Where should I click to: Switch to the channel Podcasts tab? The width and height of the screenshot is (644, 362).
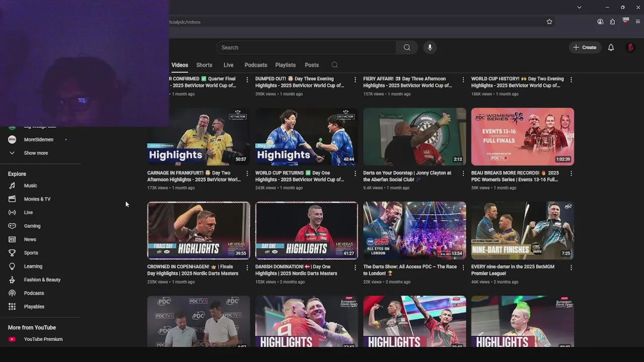click(x=256, y=65)
